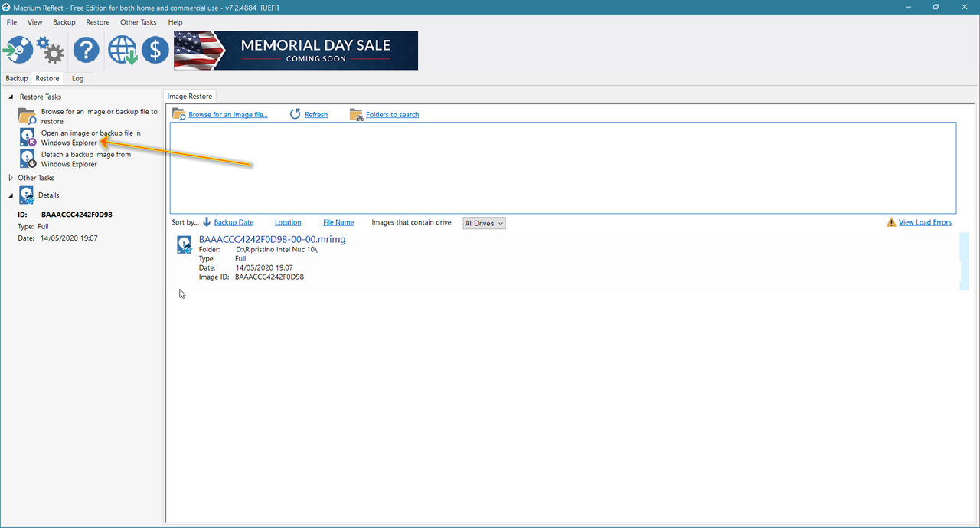
Task: Click the Macrium Reflect title bar app icon
Action: click(7, 7)
